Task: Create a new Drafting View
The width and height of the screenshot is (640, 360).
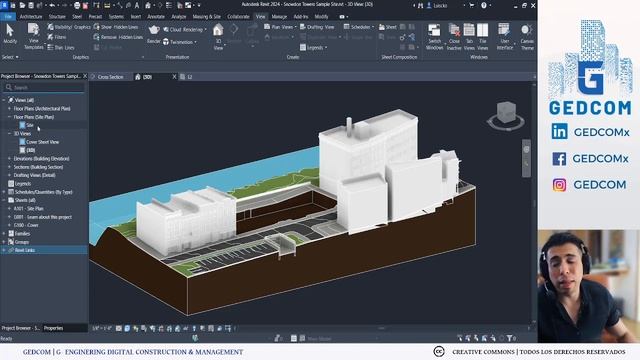Action: click(317, 27)
